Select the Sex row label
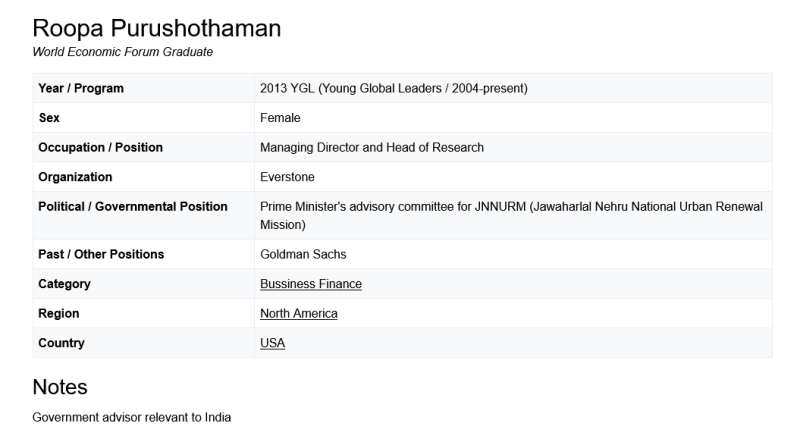Image resolution: width=800 pixels, height=442 pixels. point(49,118)
